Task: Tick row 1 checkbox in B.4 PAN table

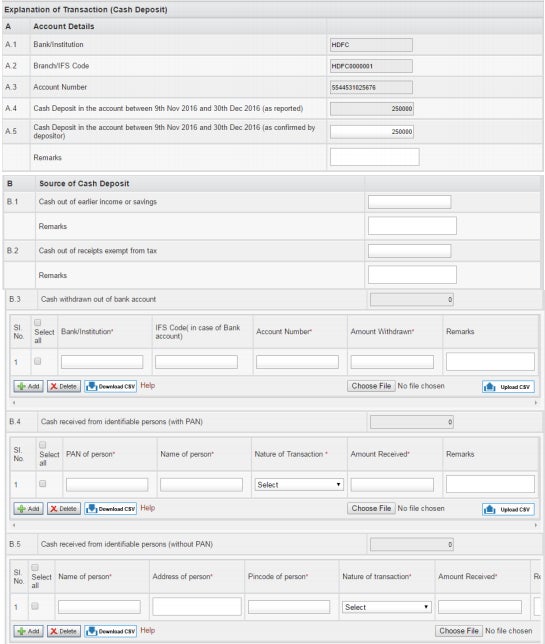Action: [42, 484]
